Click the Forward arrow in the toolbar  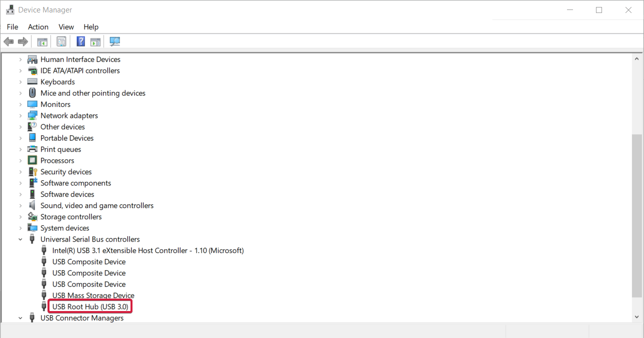click(22, 41)
